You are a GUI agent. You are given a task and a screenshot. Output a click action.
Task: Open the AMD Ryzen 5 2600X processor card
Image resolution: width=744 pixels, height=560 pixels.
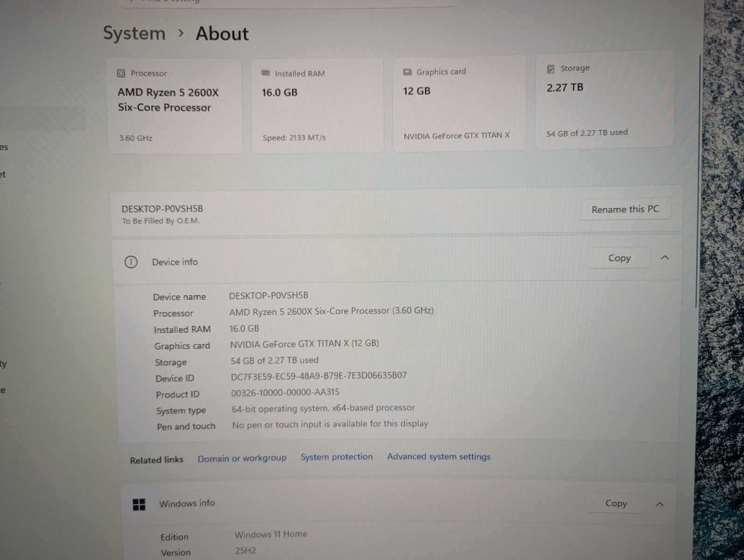(x=175, y=106)
